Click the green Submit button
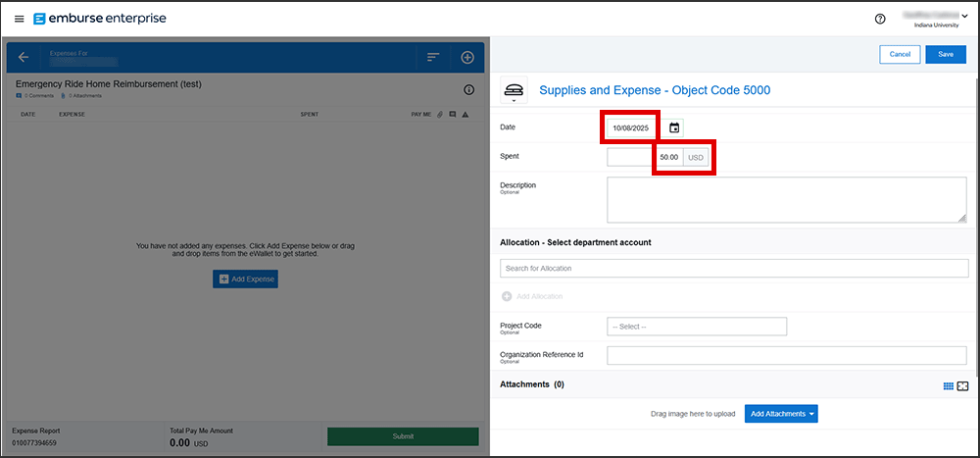The width and height of the screenshot is (980, 458). [x=403, y=436]
